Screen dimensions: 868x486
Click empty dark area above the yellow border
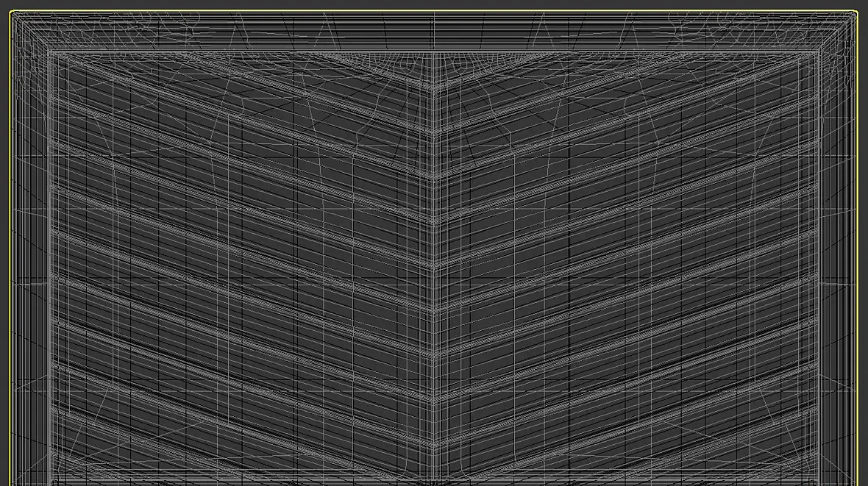pyautogui.click(x=434, y=4)
